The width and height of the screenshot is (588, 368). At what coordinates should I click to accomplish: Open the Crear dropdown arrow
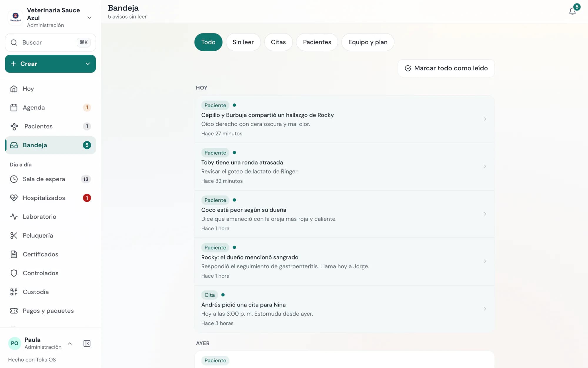click(88, 64)
